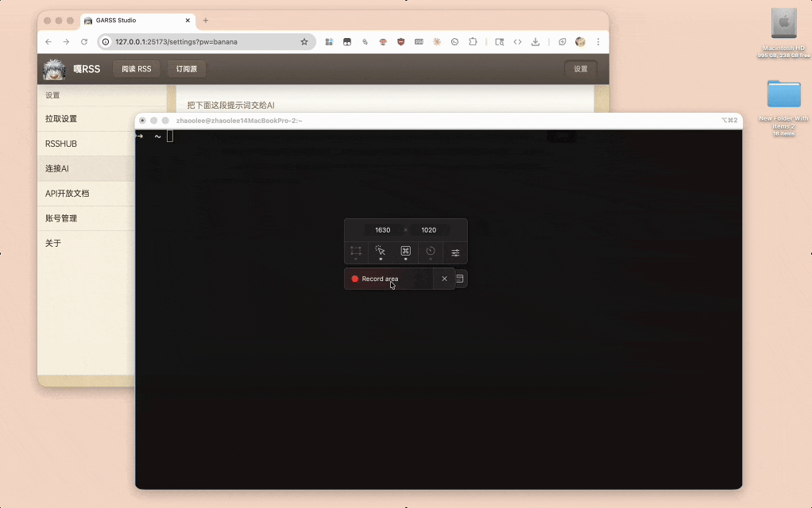Select the area selection frame tool

[x=356, y=252]
